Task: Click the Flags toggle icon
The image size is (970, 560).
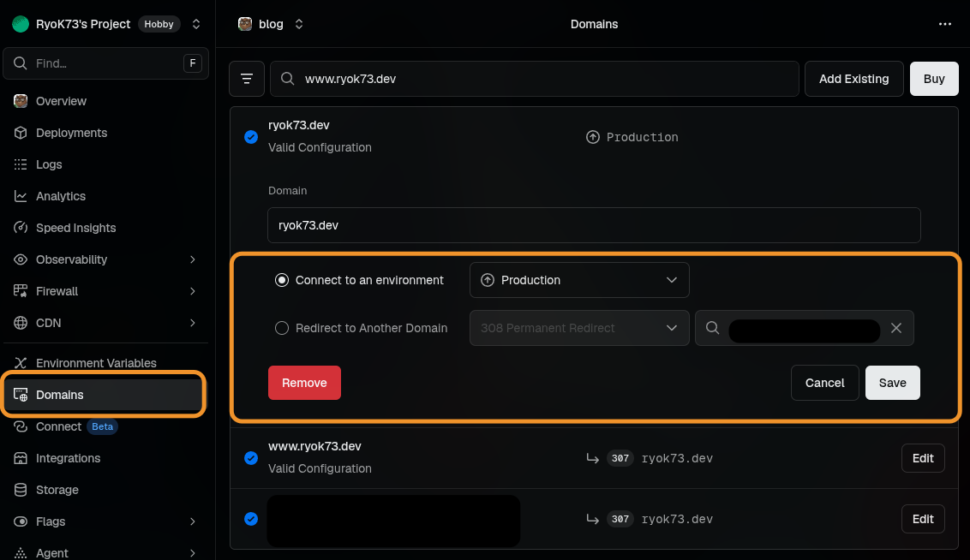Action: 21,521
